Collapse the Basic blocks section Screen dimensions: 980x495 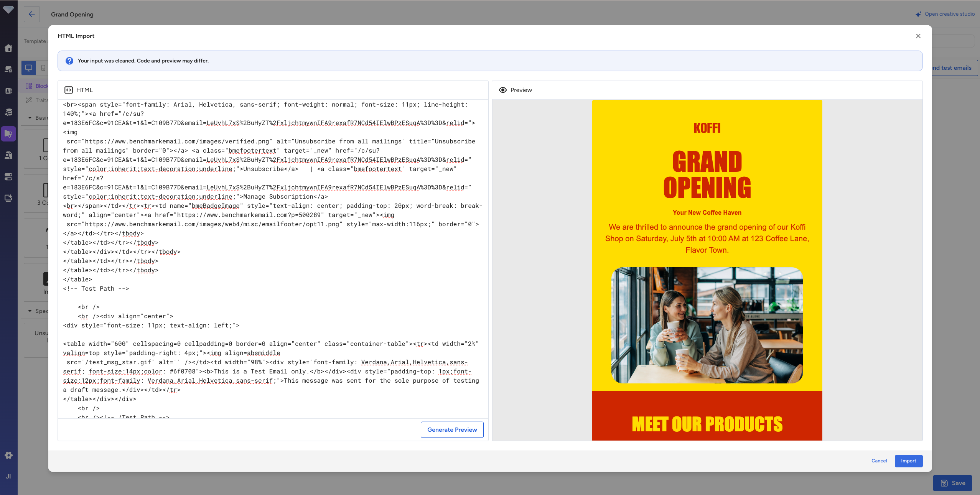click(x=38, y=118)
